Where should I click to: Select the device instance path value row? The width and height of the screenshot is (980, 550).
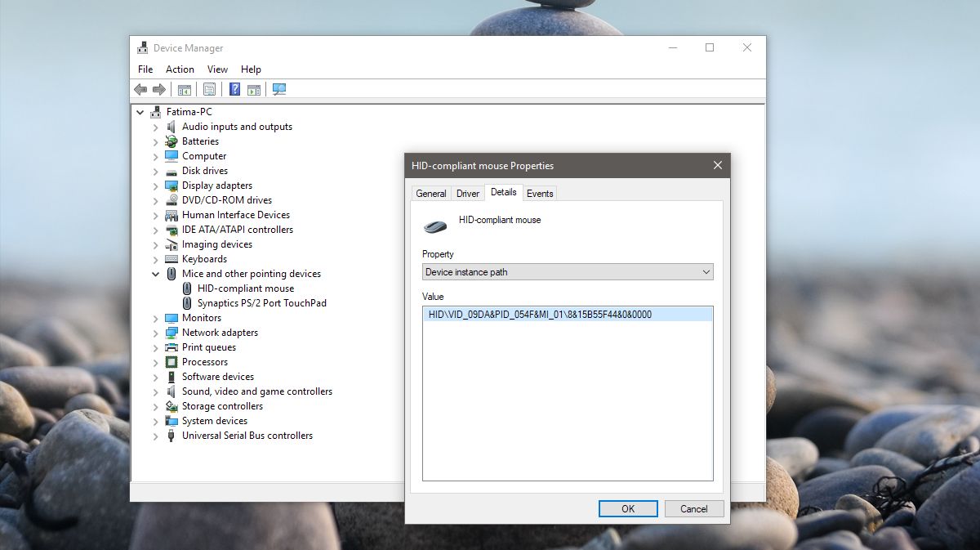pyautogui.click(x=568, y=314)
